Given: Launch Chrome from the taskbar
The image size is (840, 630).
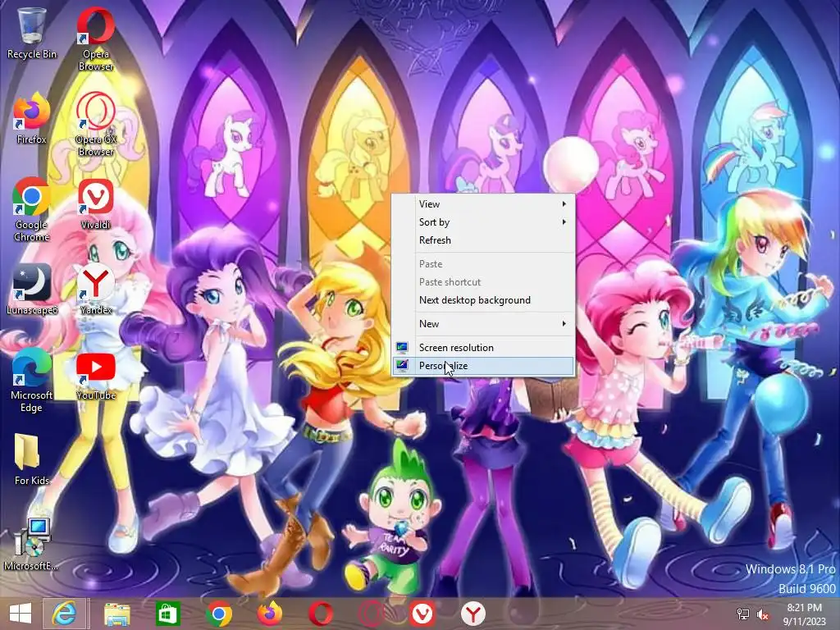Looking at the screenshot, I should pyautogui.click(x=218, y=614).
